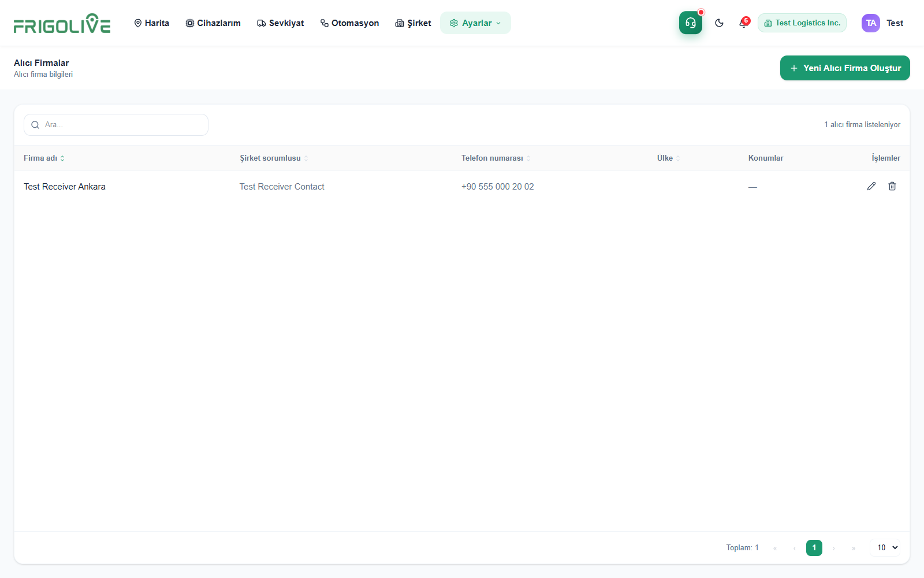This screenshot has height=578, width=924.
Task: Go to first page double-arrow
Action: (x=775, y=548)
